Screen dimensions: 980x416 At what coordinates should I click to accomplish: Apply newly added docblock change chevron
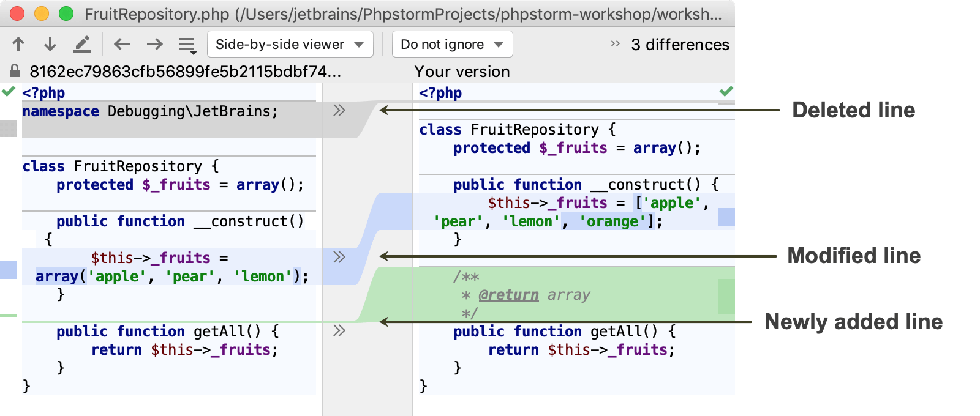(x=339, y=330)
